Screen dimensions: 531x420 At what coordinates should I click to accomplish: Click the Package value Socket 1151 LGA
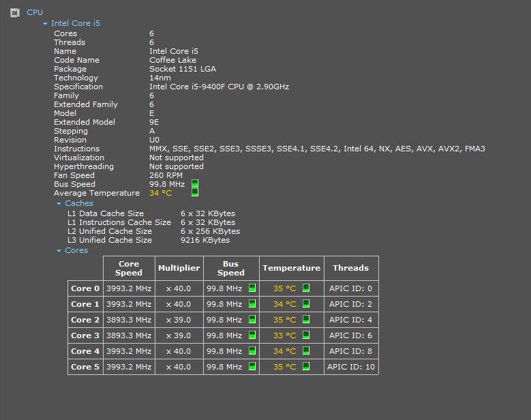[183, 69]
